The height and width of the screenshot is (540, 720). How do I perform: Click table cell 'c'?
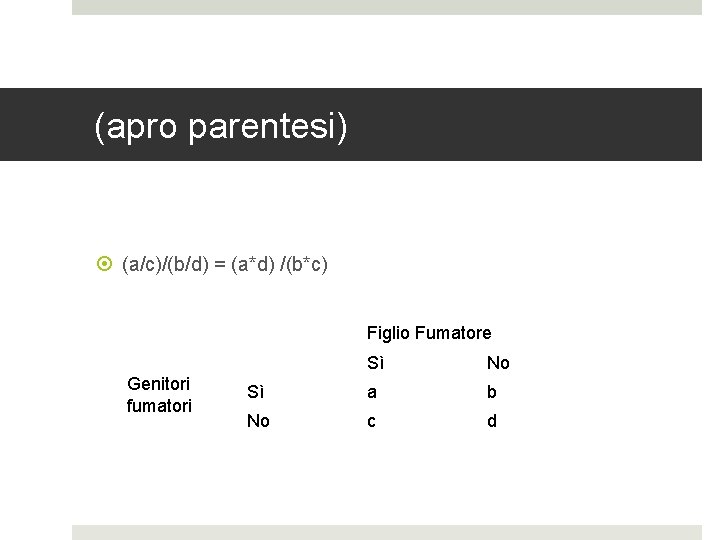click(372, 421)
